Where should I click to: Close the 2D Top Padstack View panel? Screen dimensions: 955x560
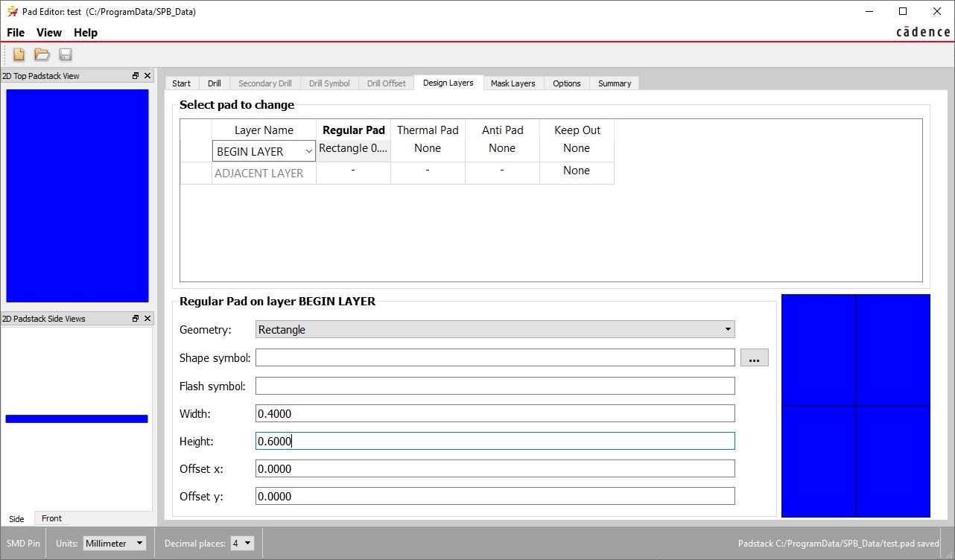coord(147,76)
